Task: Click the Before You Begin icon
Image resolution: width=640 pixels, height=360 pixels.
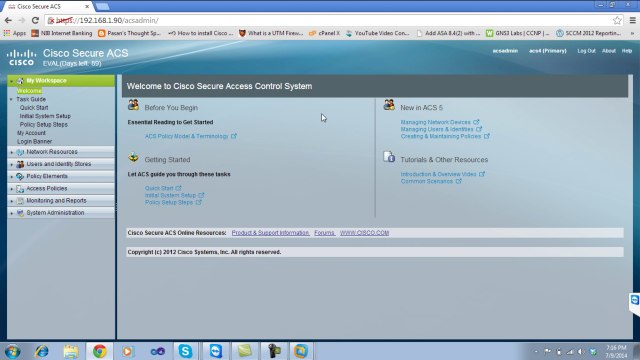Action: pyautogui.click(x=133, y=105)
